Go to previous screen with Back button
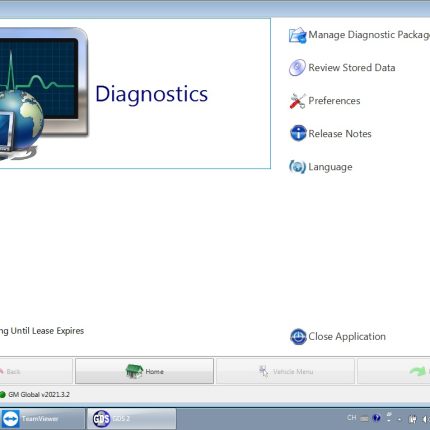The image size is (430, 430). point(36,371)
